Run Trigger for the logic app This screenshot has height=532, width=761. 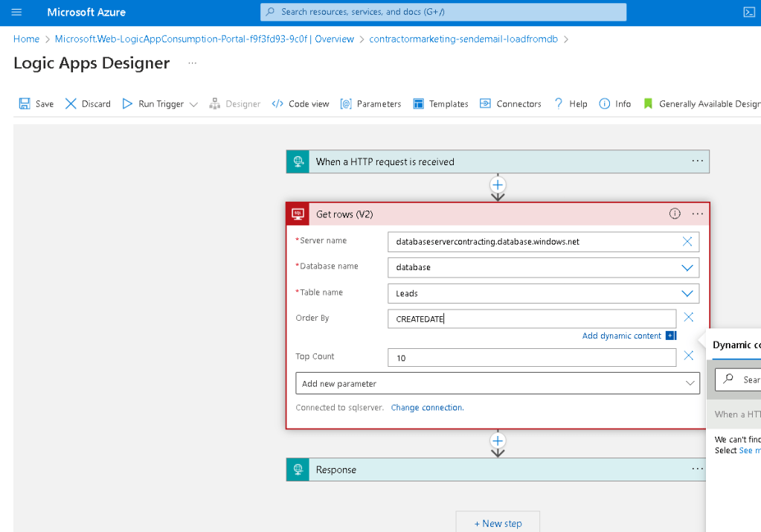(x=153, y=104)
